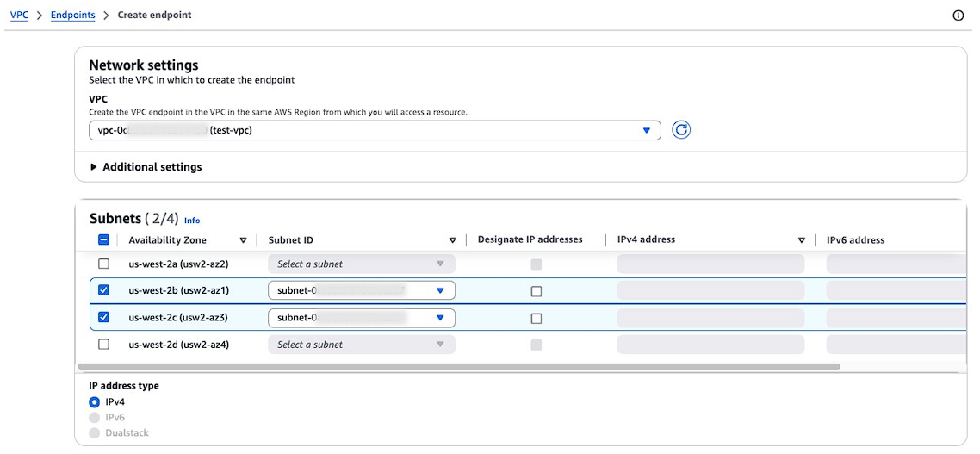The image size is (980, 454).
Task: Click IPv4 address field for us-west-2b
Action: [710, 290]
